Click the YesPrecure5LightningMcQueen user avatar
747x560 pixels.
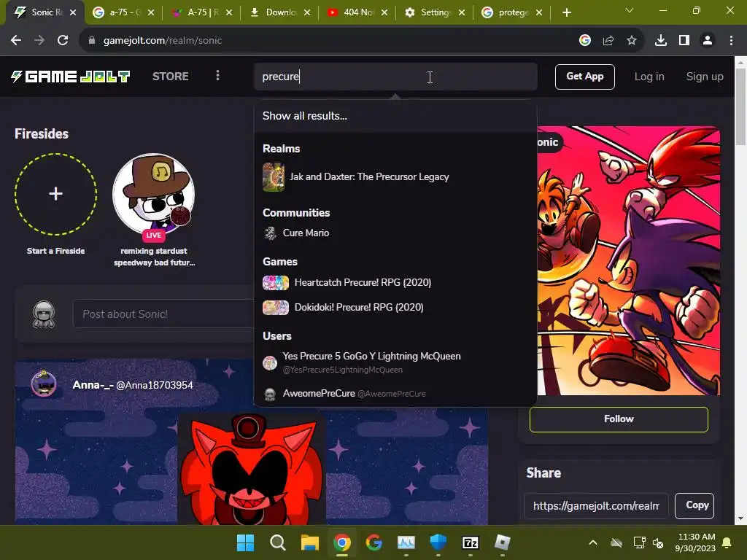point(270,363)
